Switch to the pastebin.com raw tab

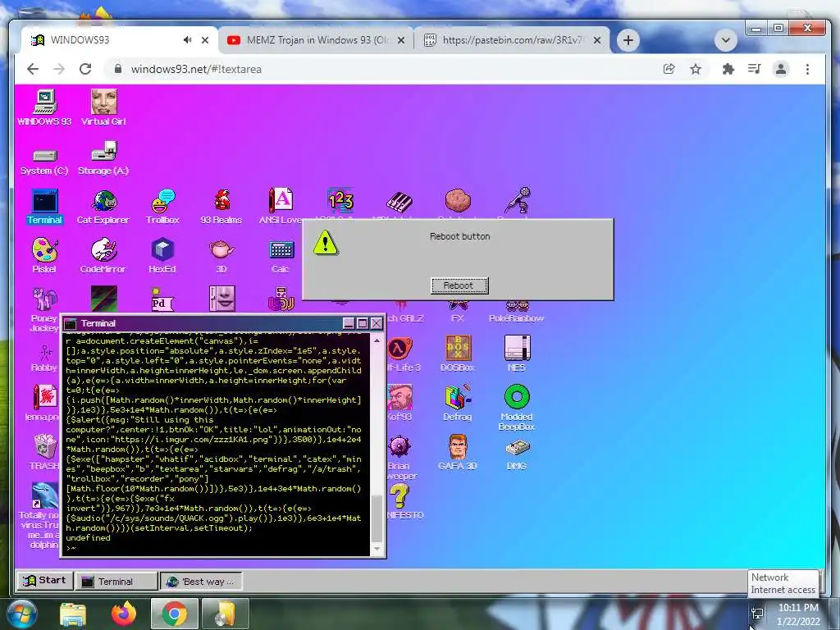pos(512,40)
